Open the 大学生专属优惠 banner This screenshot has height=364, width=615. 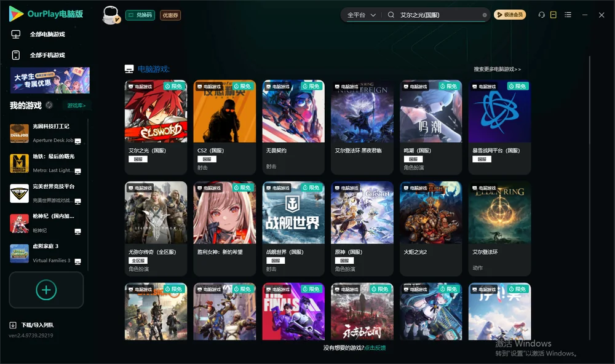click(50, 81)
